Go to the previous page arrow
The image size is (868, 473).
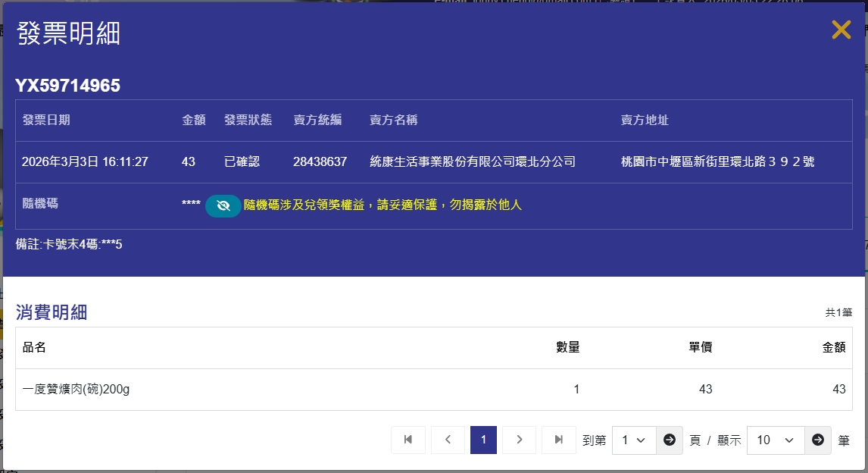pyautogui.click(x=447, y=440)
